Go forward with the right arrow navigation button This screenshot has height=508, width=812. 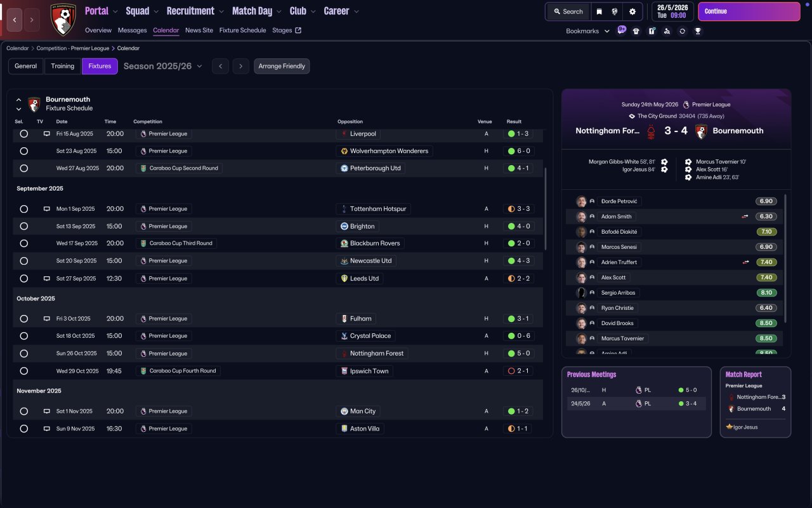click(32, 20)
